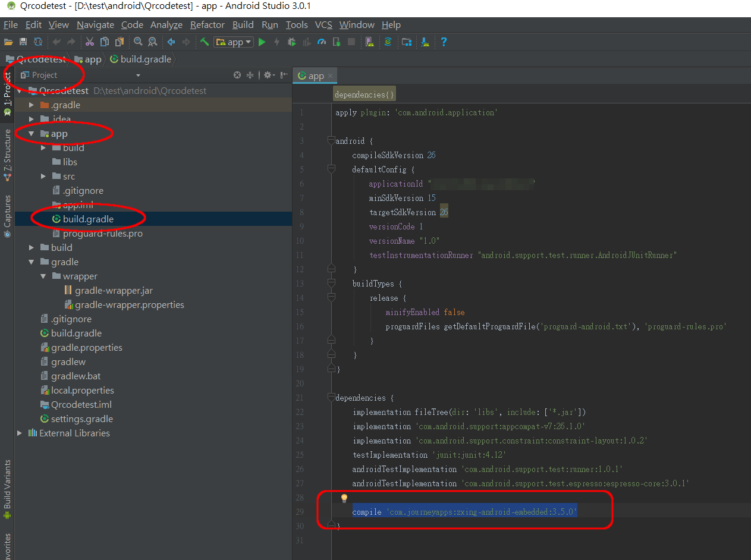Open the Navigate menu
Image resolution: width=751 pixels, height=560 pixels.
(x=95, y=24)
